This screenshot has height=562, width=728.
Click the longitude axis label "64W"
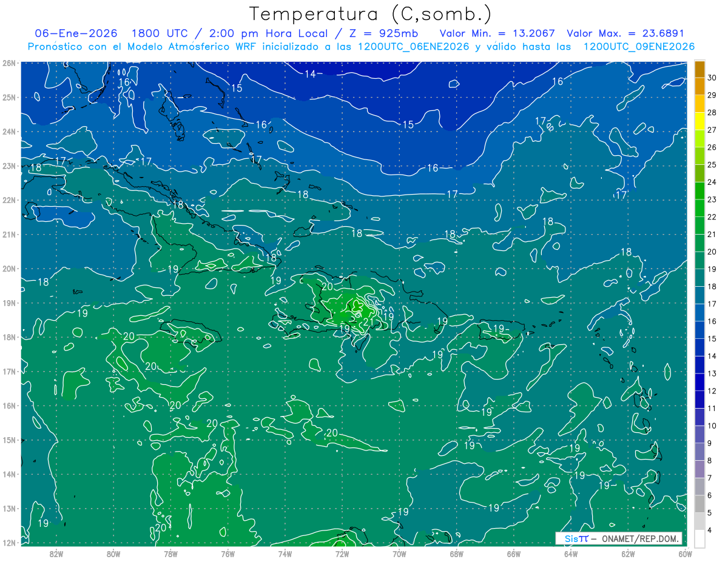click(570, 554)
